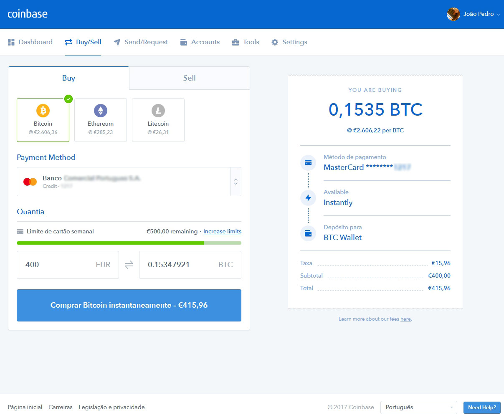Focus the EUR amount input field
The height and width of the screenshot is (420, 504).
tap(68, 265)
